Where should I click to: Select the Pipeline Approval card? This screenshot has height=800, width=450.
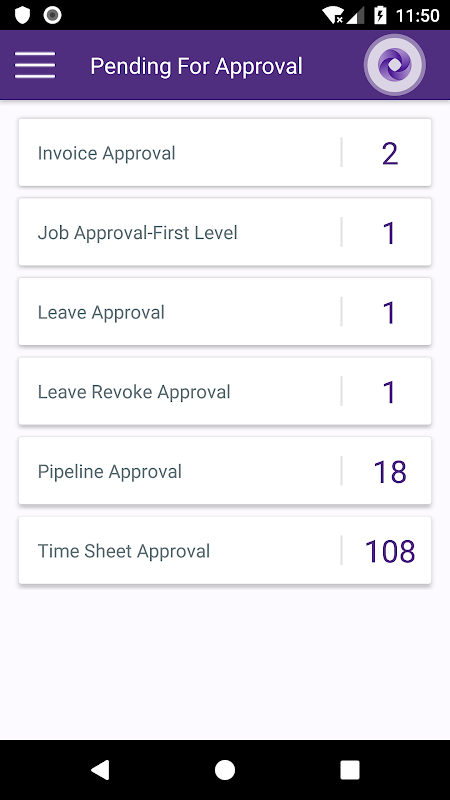pyautogui.click(x=225, y=471)
